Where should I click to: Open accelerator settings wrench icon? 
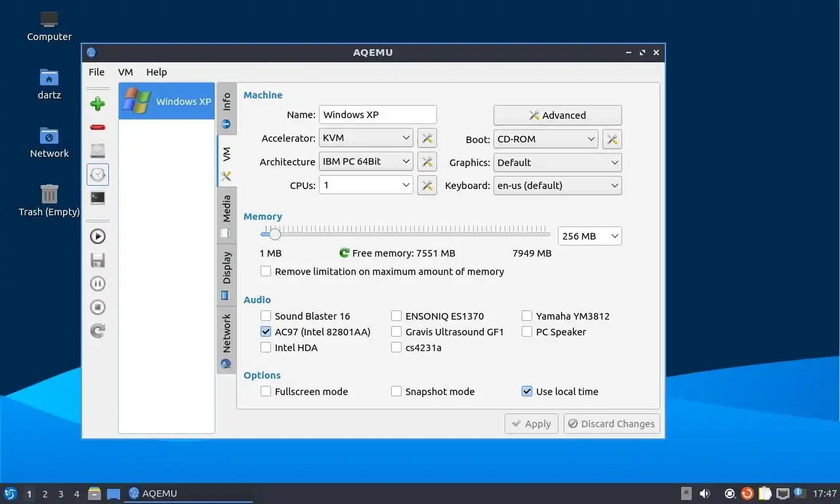427,138
